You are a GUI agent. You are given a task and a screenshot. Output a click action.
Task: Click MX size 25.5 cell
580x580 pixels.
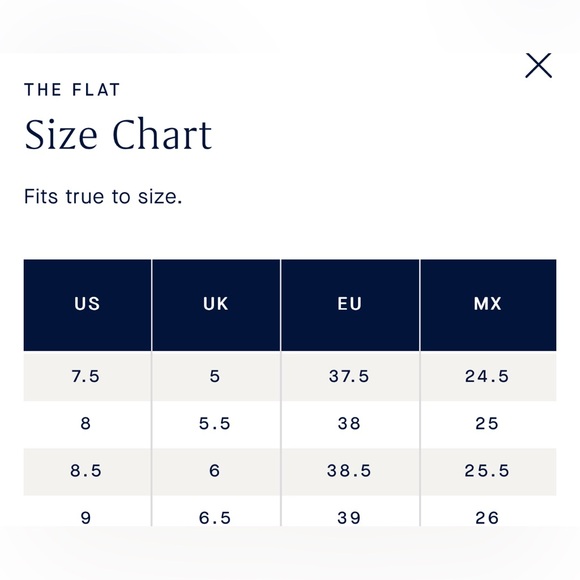(488, 471)
